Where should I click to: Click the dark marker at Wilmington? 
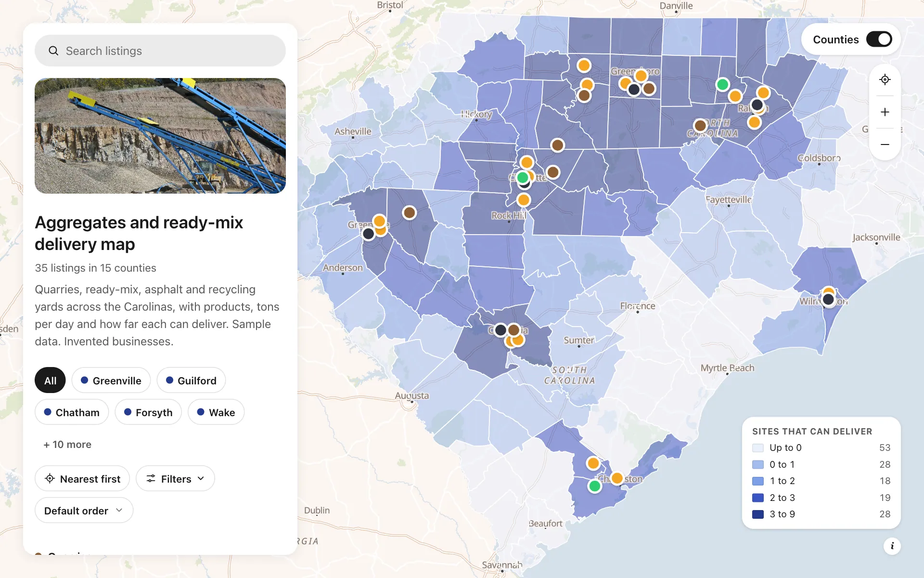pos(828,300)
